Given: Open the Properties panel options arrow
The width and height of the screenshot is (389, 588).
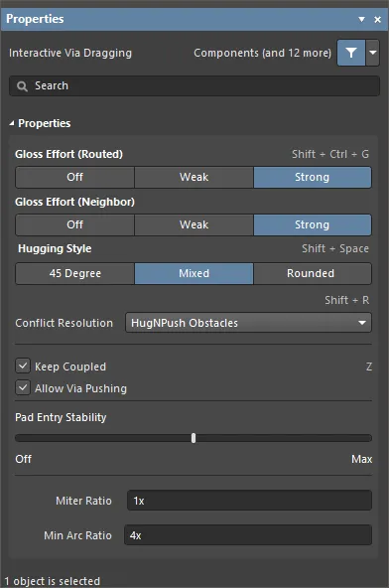Looking at the screenshot, I should [x=361, y=19].
